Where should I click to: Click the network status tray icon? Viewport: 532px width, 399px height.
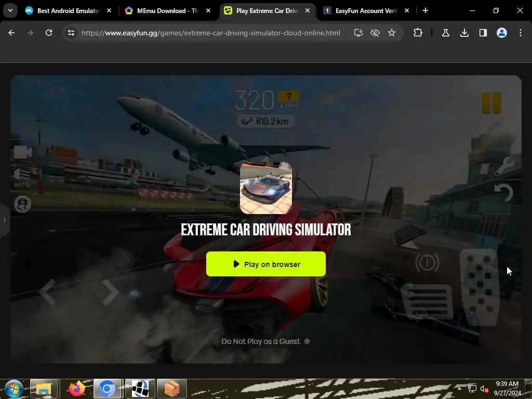[x=472, y=389]
